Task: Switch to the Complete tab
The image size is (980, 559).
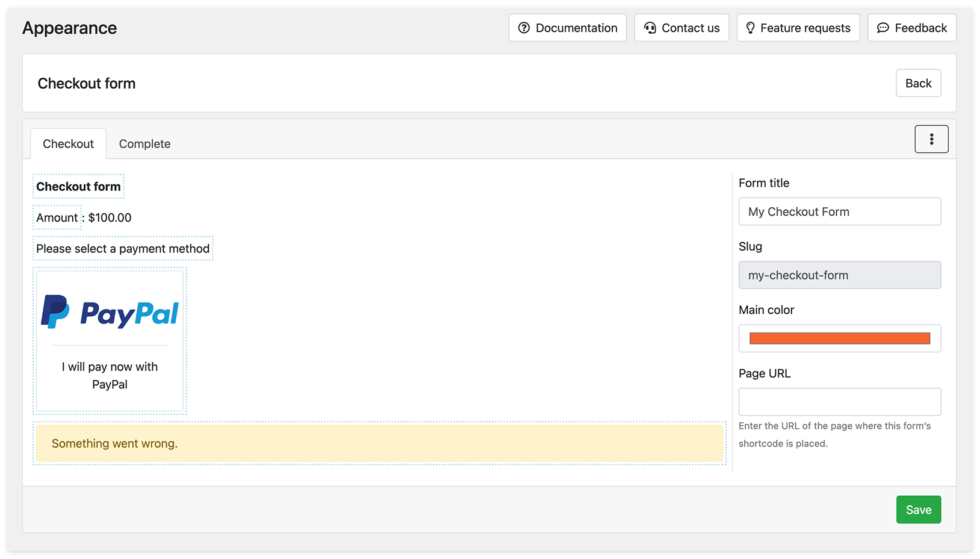Action: coord(144,143)
